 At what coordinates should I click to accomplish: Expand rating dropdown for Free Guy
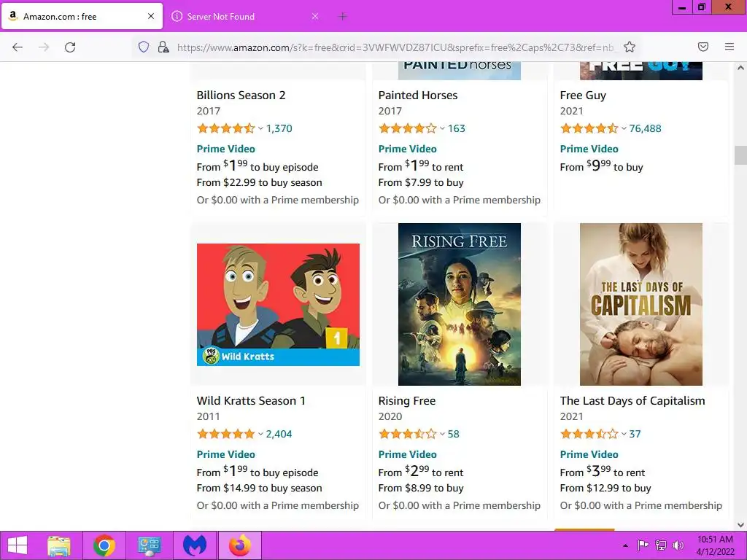(624, 128)
